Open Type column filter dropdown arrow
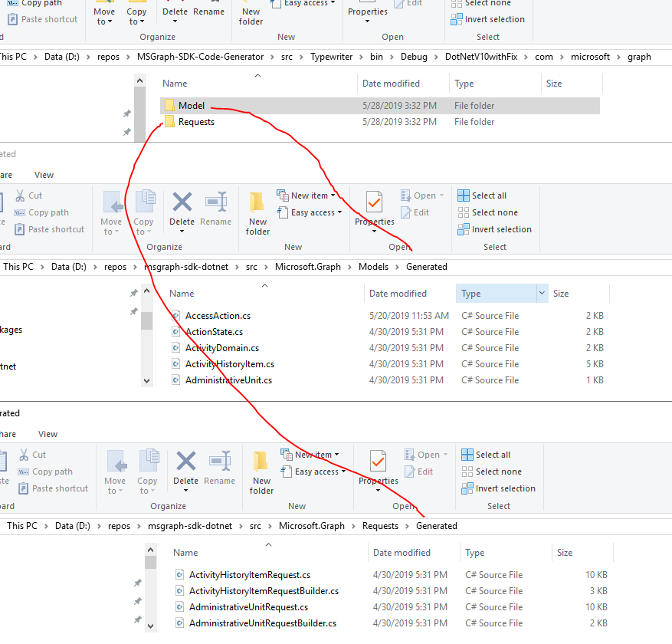The image size is (672, 644). 543,293
